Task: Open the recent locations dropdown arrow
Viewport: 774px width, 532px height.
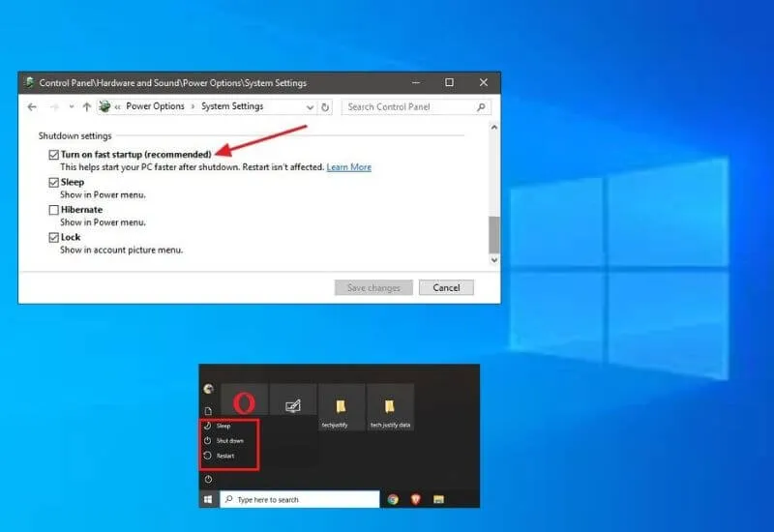Action: click(x=72, y=107)
